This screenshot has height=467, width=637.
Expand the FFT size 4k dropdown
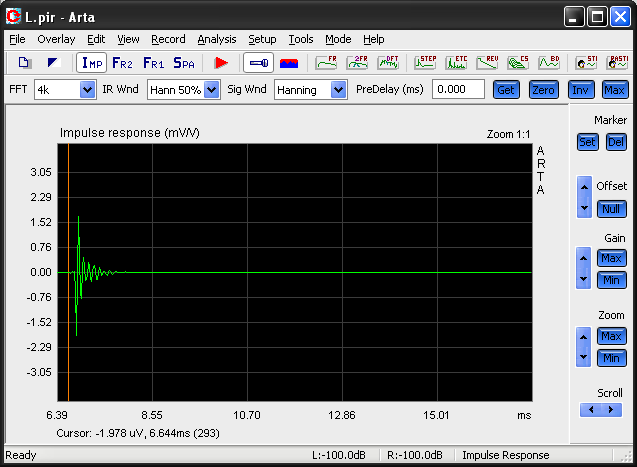click(x=87, y=89)
